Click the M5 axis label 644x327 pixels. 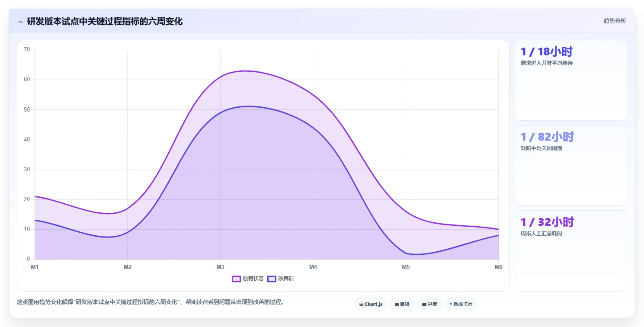[x=406, y=267]
